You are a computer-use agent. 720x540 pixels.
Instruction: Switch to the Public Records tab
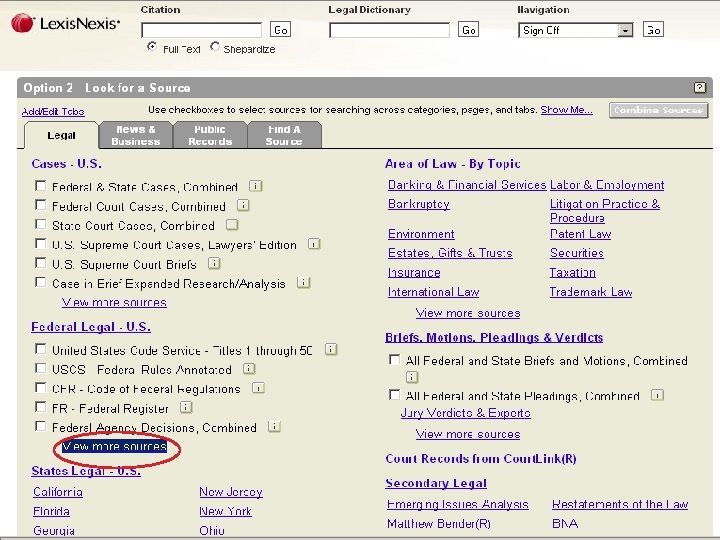point(210,135)
